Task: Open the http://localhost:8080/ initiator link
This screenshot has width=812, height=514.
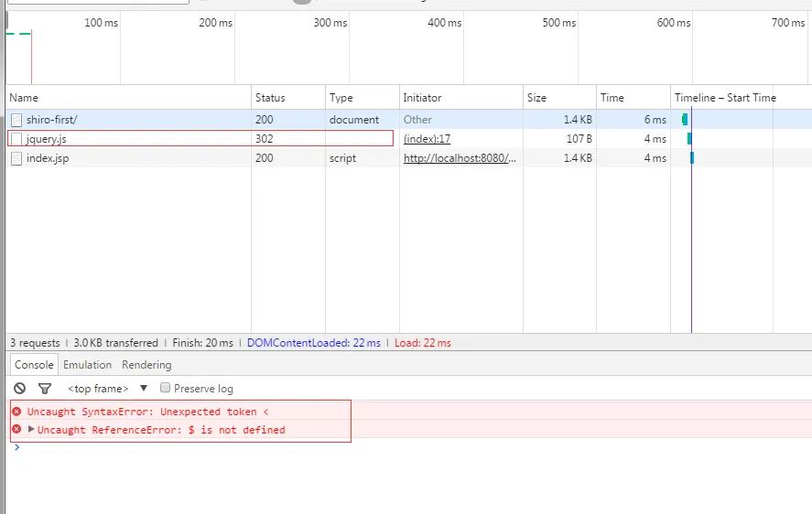Action: pyautogui.click(x=460, y=158)
